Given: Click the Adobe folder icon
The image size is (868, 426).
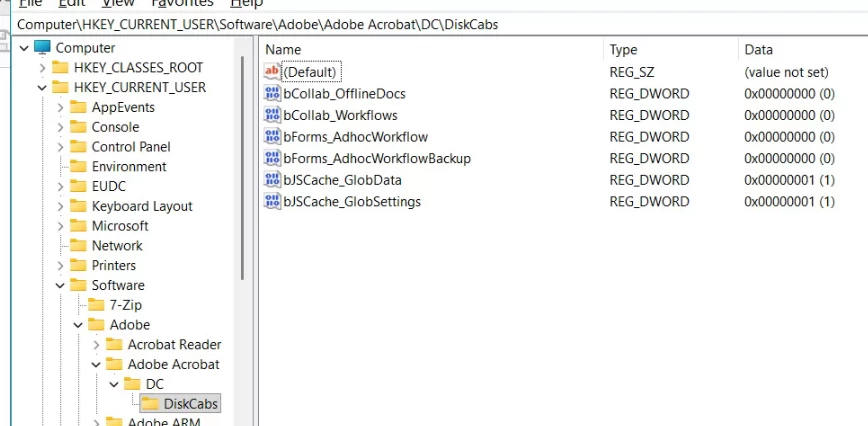Looking at the screenshot, I should [x=96, y=325].
